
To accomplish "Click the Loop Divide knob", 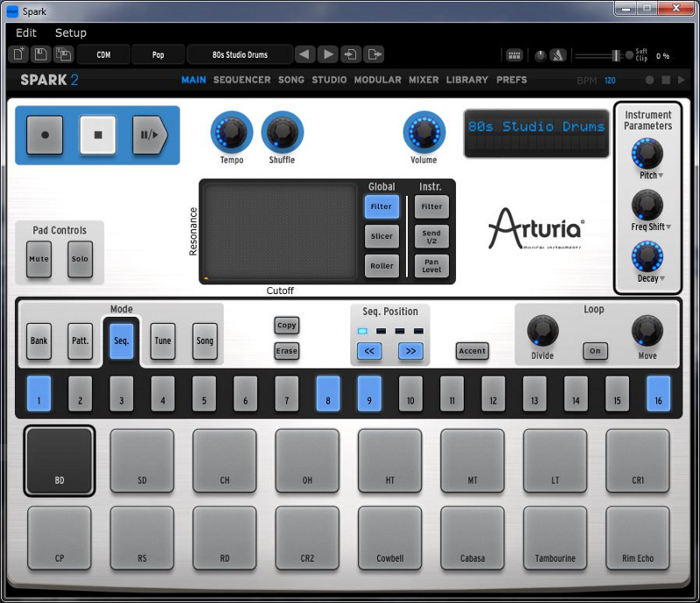I will point(542,331).
